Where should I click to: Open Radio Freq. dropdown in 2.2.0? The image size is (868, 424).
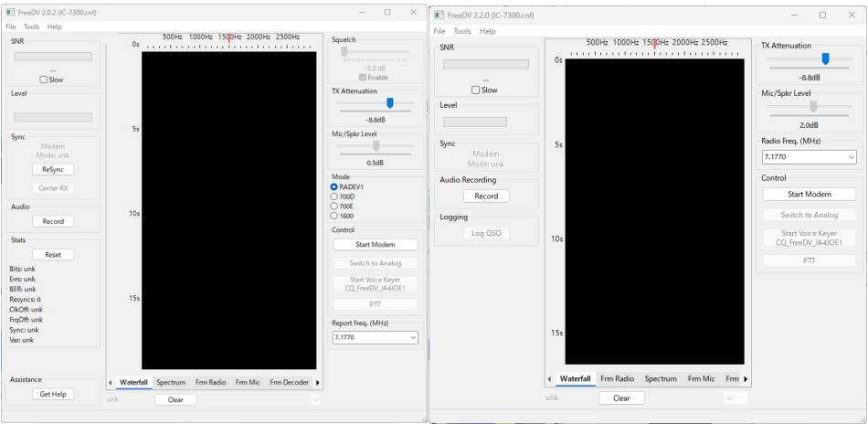[x=851, y=157]
